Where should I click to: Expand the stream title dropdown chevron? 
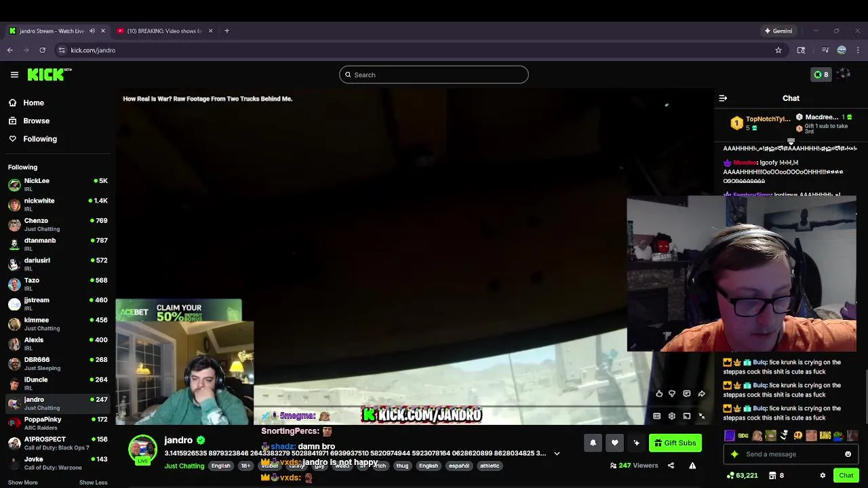click(x=557, y=453)
